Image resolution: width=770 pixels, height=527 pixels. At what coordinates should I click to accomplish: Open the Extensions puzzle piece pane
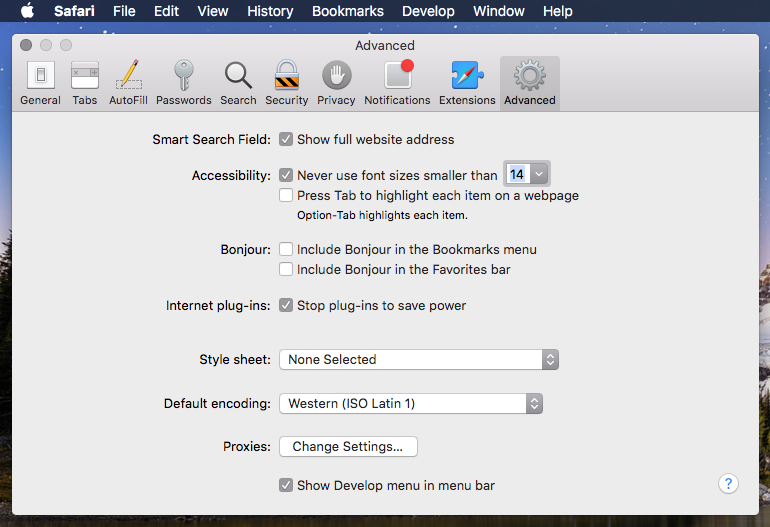[467, 83]
